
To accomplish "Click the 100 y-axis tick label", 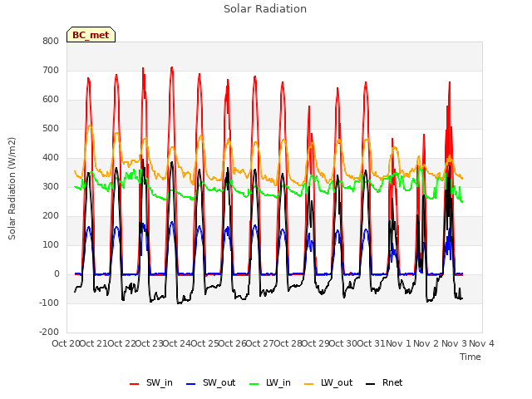I will (51, 245).
